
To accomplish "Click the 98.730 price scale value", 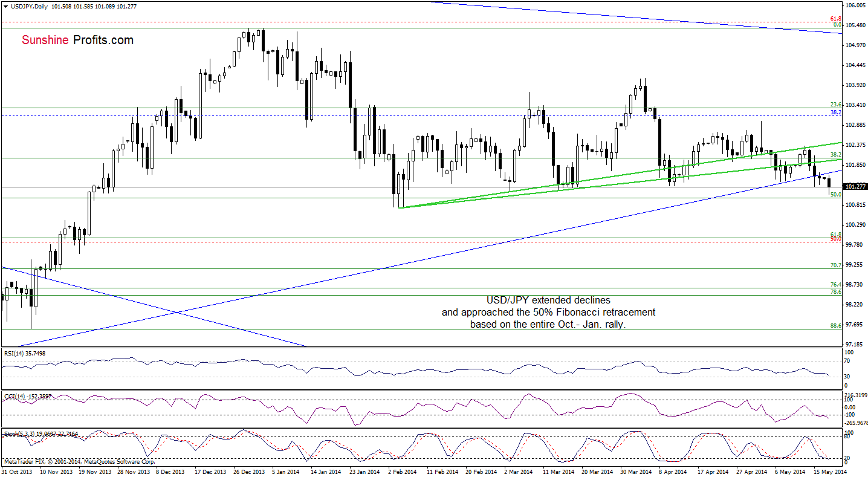I will 855,285.
